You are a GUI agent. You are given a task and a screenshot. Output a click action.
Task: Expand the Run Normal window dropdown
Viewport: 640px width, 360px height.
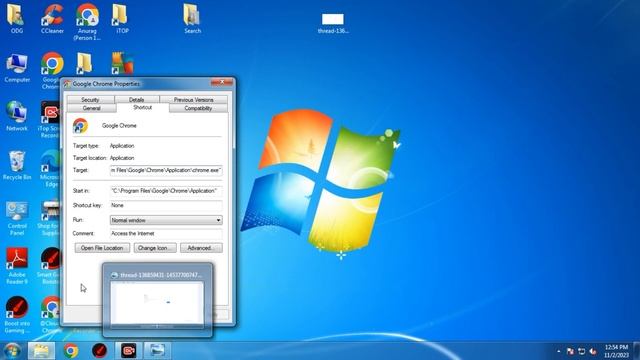166,220
